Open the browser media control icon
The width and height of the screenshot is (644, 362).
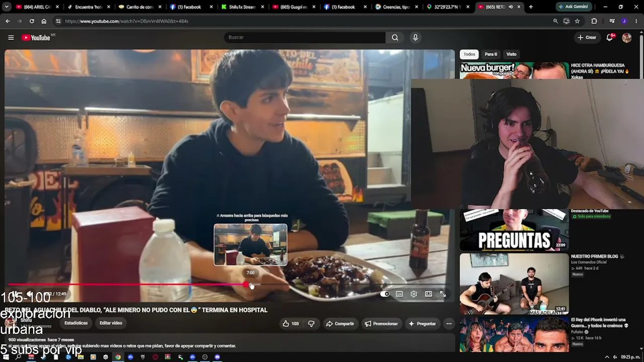612,21
